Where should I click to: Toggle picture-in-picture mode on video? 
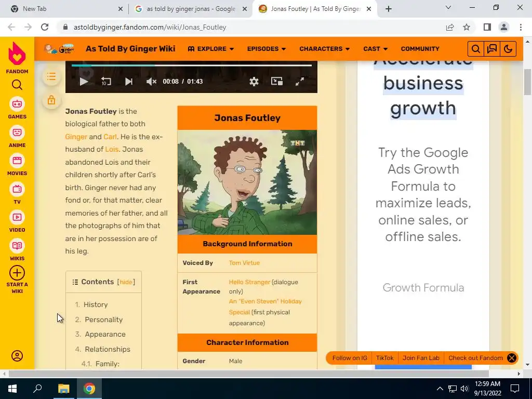point(277,82)
